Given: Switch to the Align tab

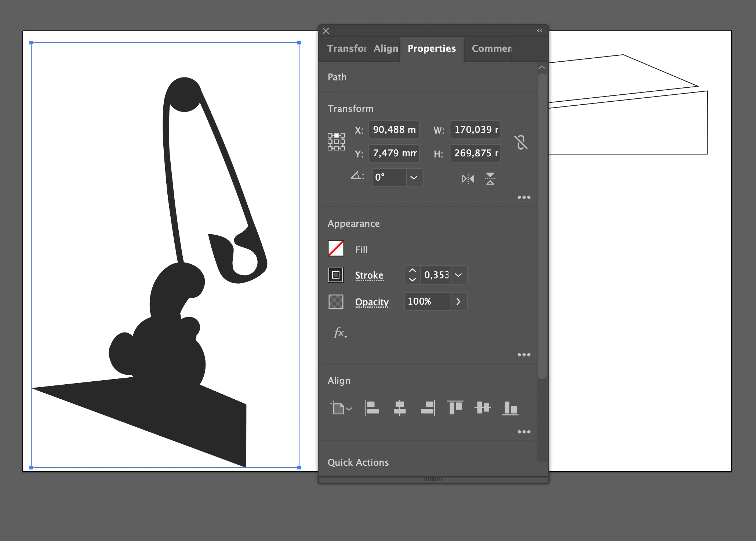Looking at the screenshot, I should coord(385,48).
